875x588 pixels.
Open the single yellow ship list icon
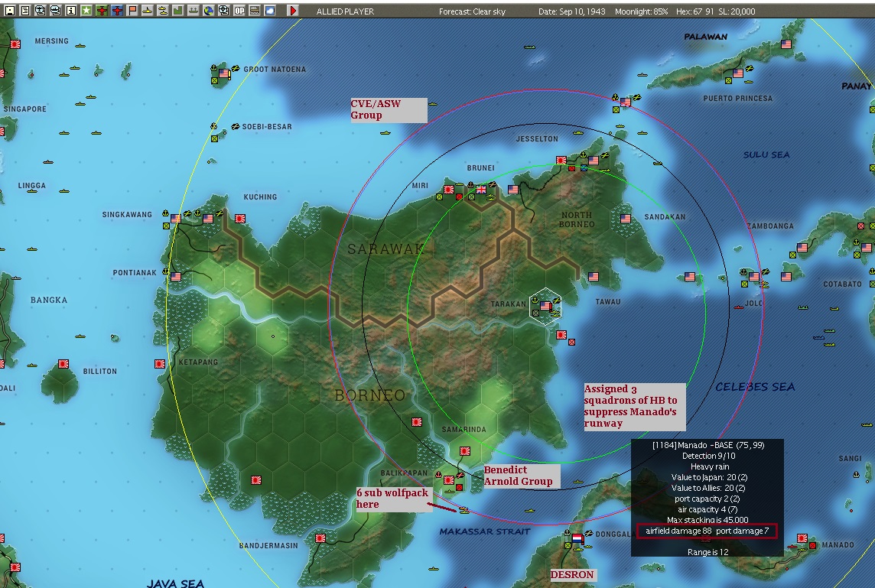148,11
